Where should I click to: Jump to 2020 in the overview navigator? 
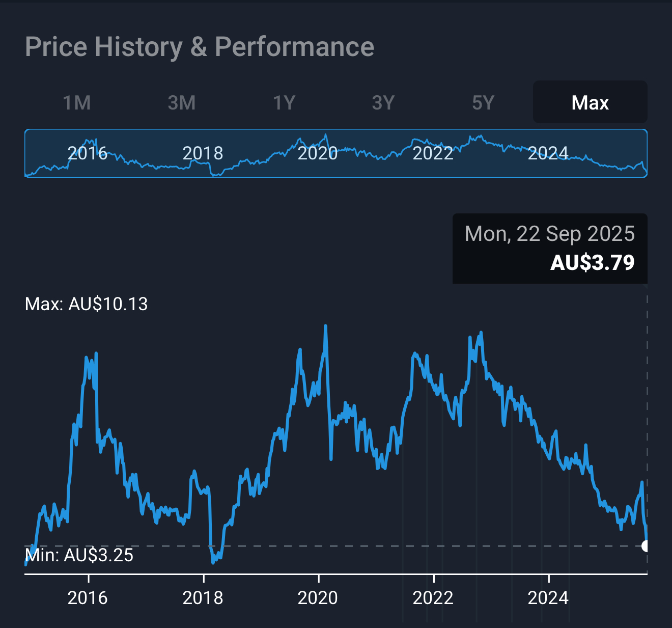(318, 153)
